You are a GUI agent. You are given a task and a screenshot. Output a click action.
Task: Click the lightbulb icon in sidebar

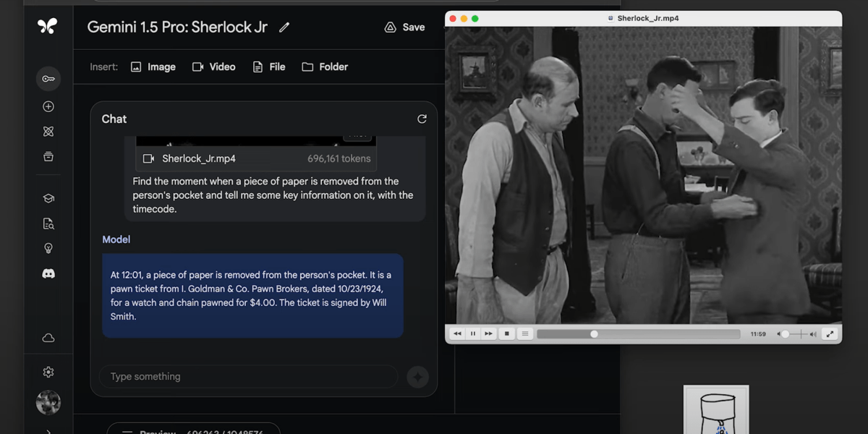pyautogui.click(x=48, y=248)
